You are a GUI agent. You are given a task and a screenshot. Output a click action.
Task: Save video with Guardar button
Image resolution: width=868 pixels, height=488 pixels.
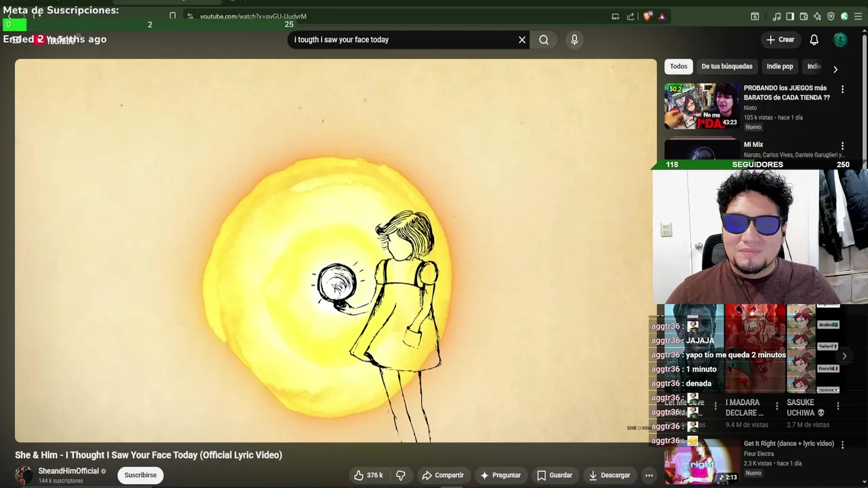tap(555, 475)
